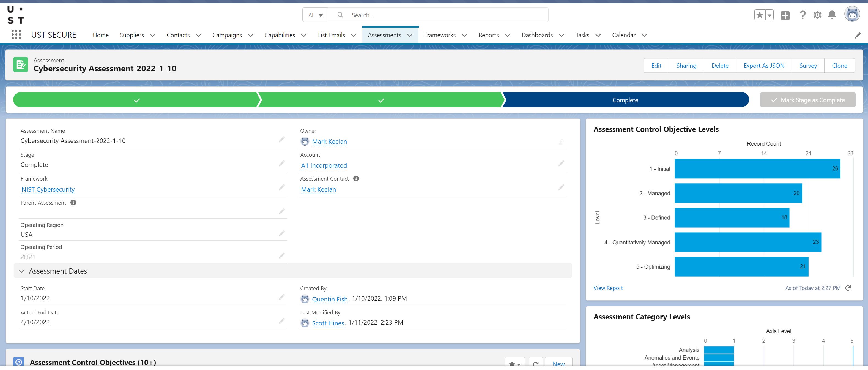Edit the Account field pencil icon

[x=561, y=164]
